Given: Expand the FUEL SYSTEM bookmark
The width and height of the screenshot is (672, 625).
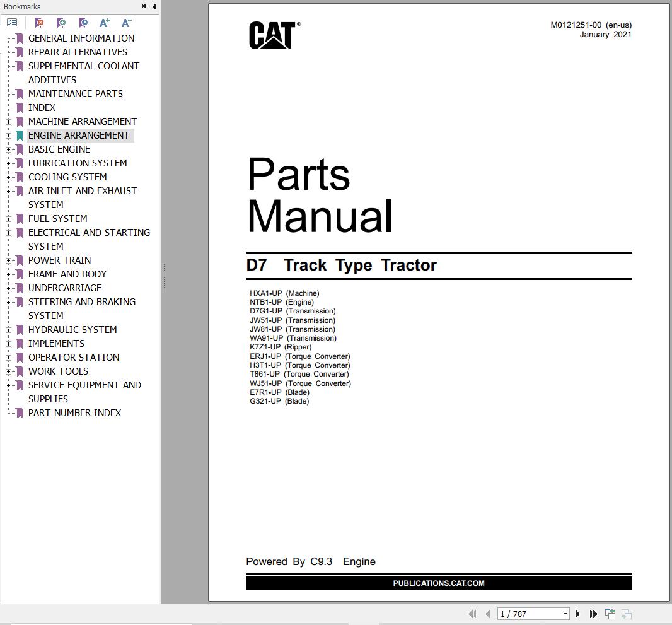Looking at the screenshot, I should pyautogui.click(x=8, y=219).
